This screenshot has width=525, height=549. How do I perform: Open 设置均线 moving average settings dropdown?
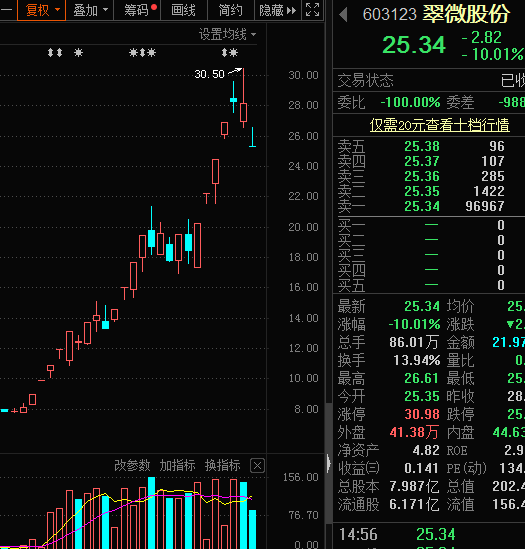pos(227,35)
